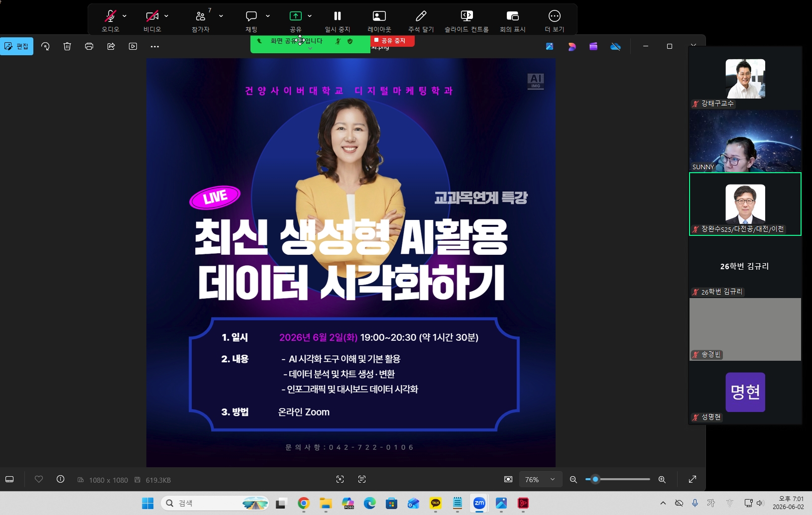812x515 pixels.
Task: Select the 송경빈 participant tile
Action: 745,329
